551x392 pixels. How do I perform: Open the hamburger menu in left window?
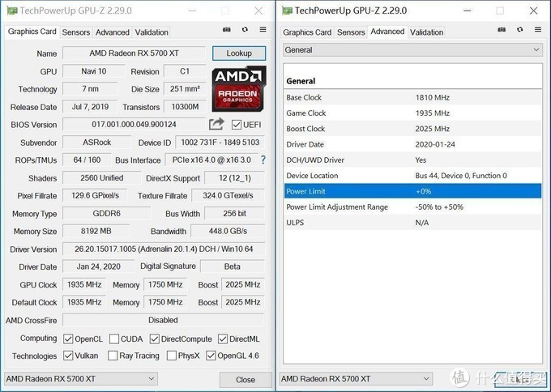263,29
